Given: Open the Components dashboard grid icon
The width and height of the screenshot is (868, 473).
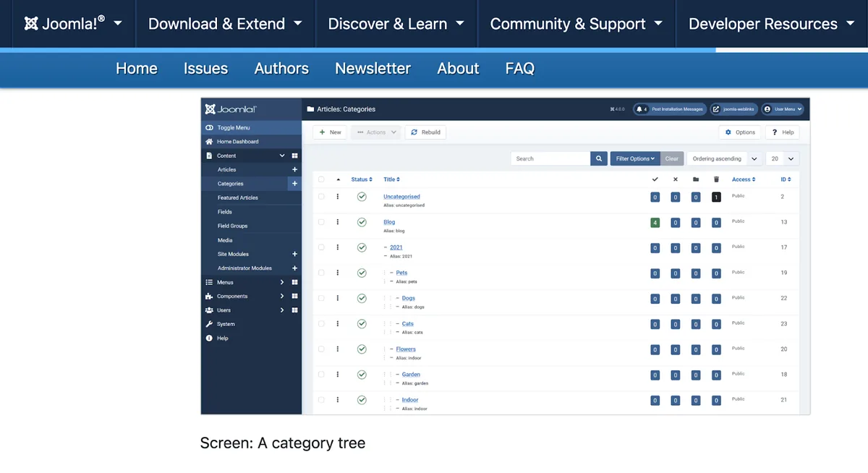Looking at the screenshot, I should 294,296.
